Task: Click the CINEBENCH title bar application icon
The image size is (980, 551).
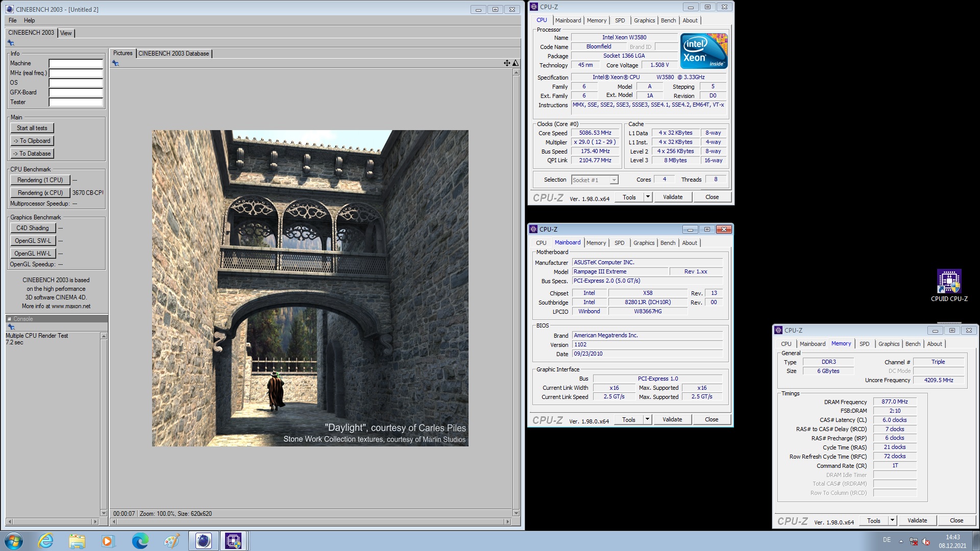Action: tap(10, 9)
